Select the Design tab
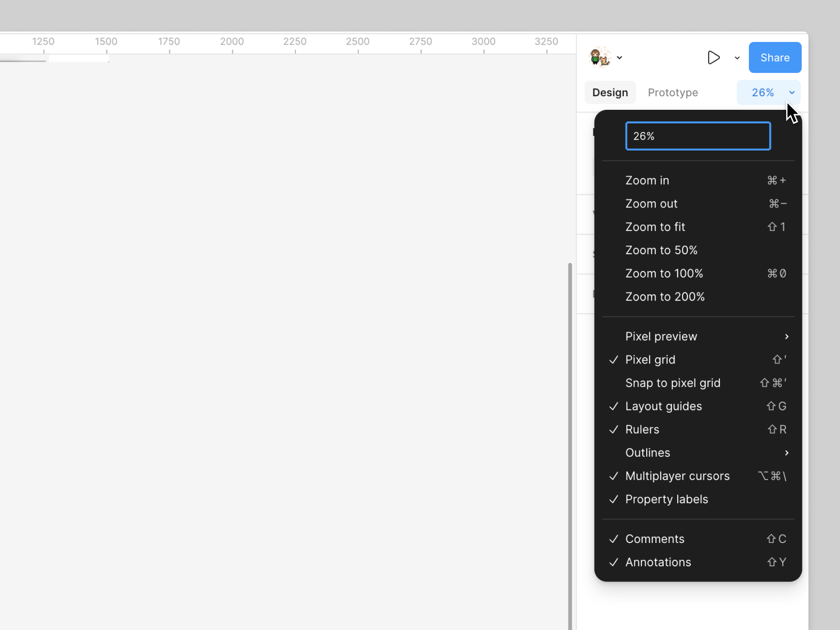840x630 pixels. click(x=610, y=92)
